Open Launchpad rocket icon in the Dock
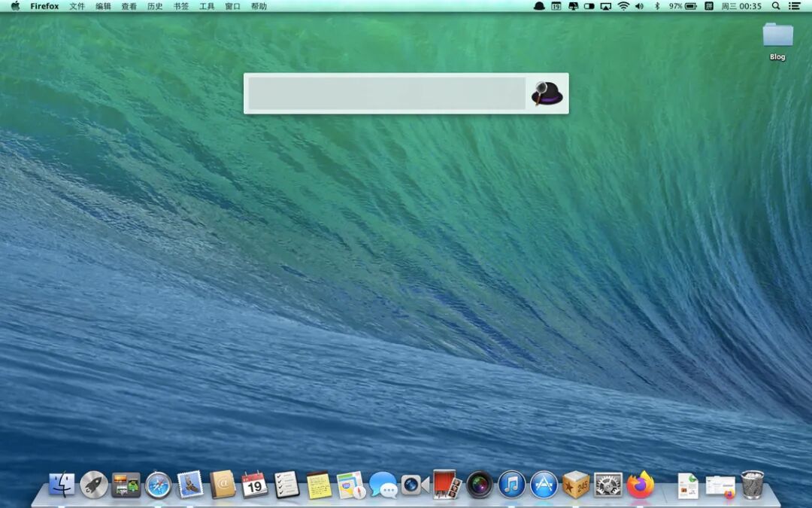This screenshot has height=508, width=812. coord(94,485)
